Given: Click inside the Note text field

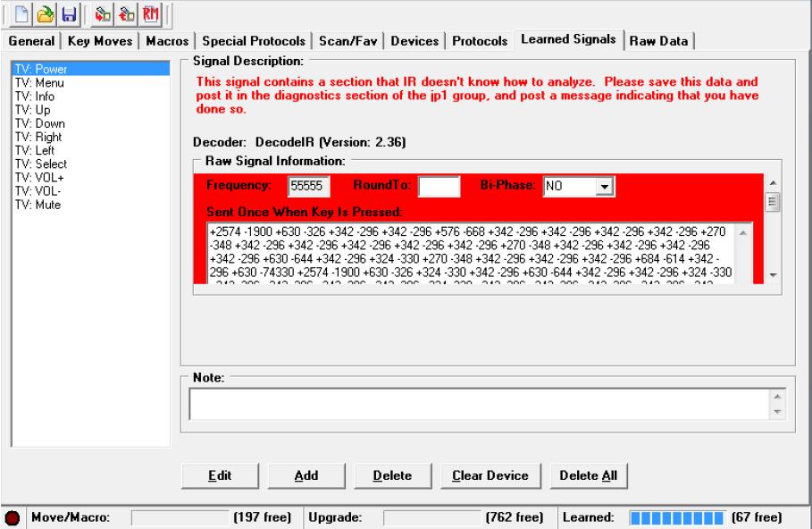Looking at the screenshot, I should [x=480, y=404].
